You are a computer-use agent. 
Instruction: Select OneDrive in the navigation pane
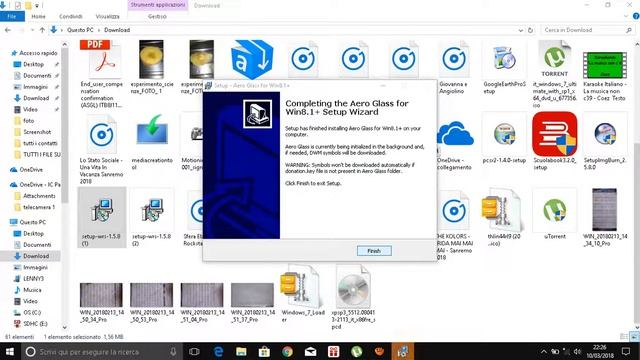(x=31, y=169)
